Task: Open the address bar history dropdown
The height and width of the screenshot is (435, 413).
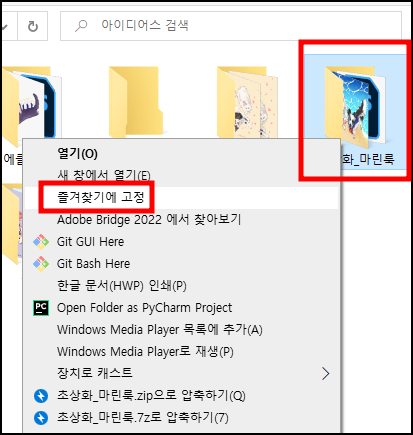Action: pyautogui.click(x=5, y=26)
